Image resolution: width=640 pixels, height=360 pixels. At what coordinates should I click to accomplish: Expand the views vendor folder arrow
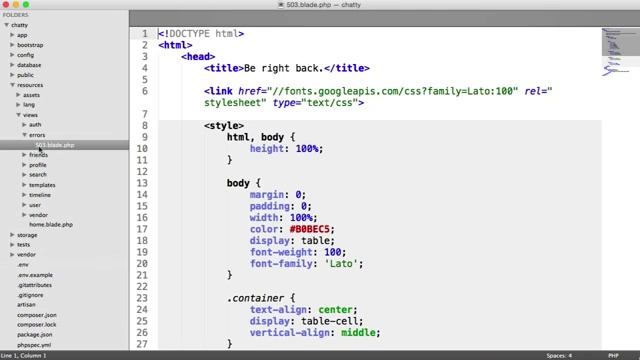click(24, 215)
